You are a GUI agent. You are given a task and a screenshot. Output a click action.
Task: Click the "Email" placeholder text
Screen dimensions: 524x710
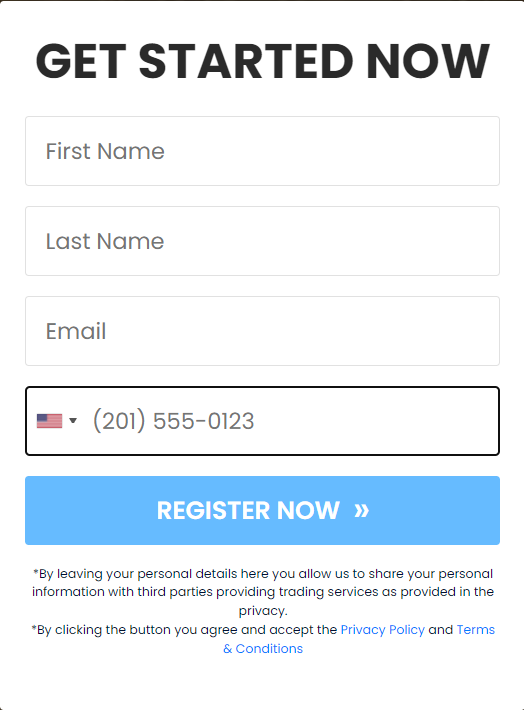(x=76, y=331)
